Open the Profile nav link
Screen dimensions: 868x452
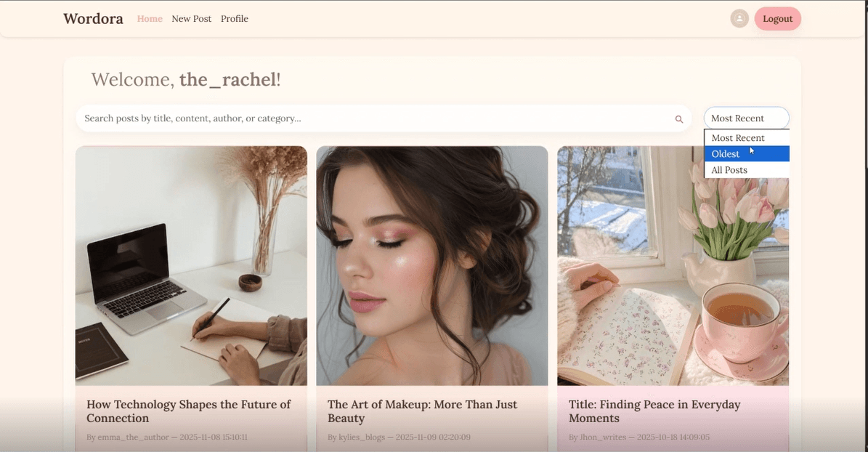click(x=235, y=18)
